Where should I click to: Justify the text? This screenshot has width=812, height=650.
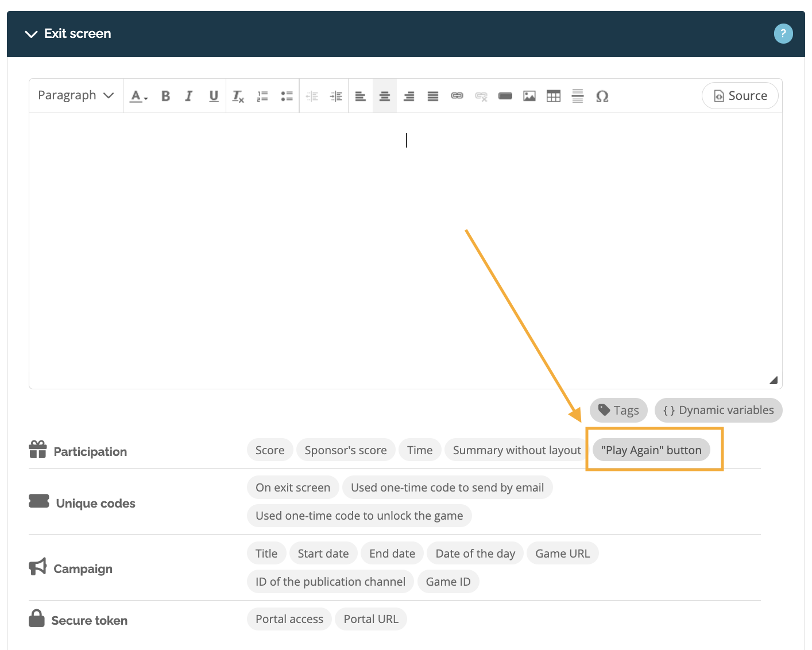pyautogui.click(x=433, y=96)
